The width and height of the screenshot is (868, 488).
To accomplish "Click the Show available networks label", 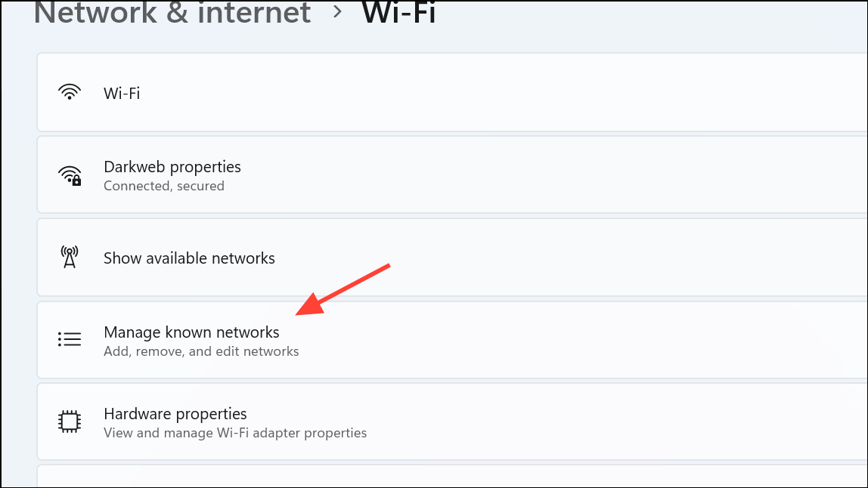I will click(189, 258).
